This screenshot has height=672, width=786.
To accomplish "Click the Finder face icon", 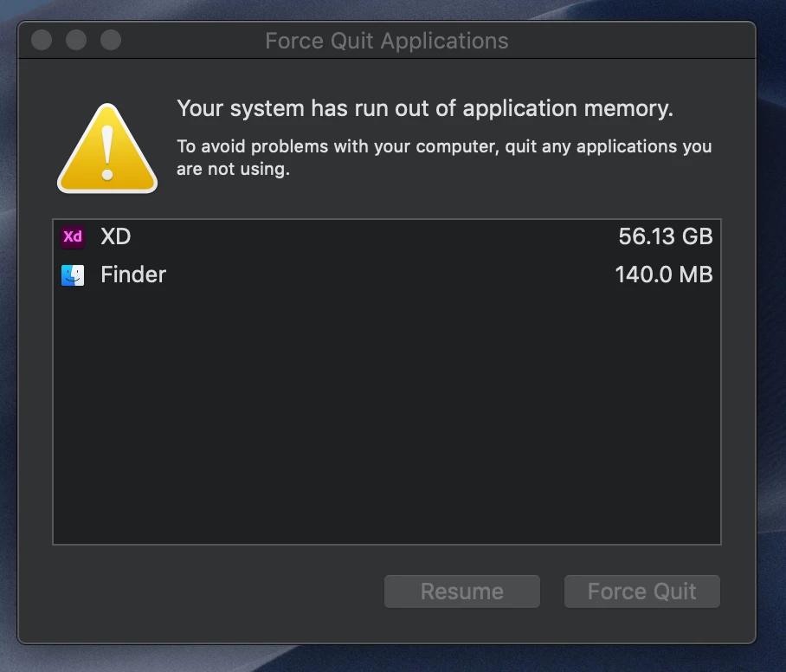I will pyautogui.click(x=73, y=275).
